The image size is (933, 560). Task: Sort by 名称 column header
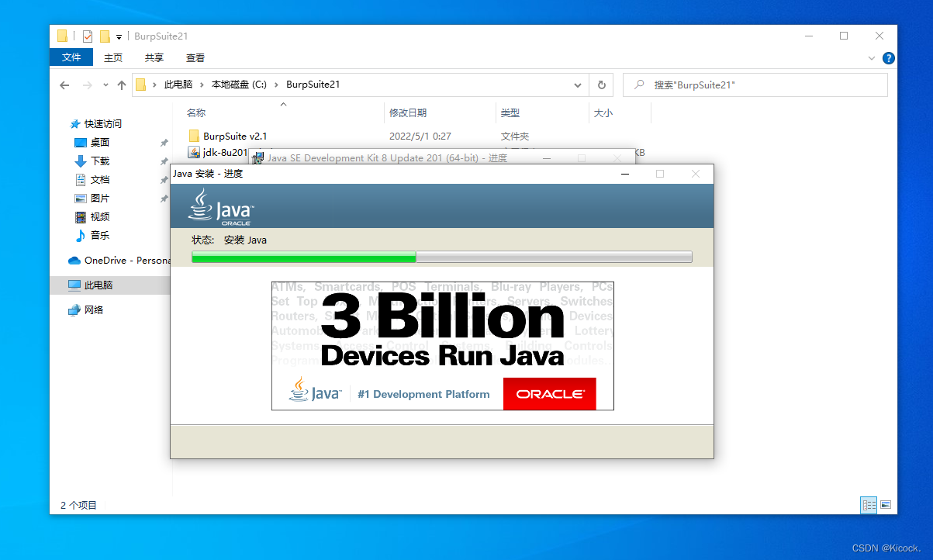(196, 113)
